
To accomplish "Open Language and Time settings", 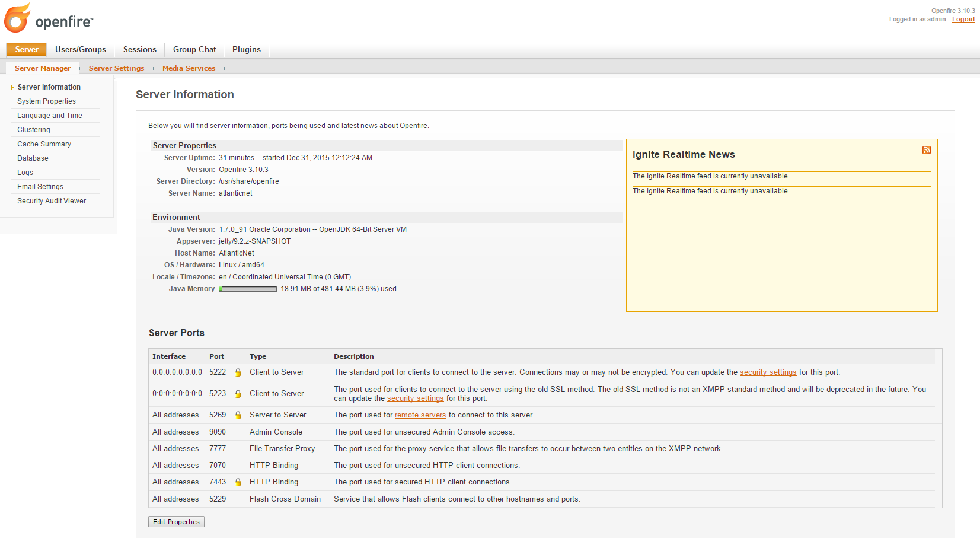I will [x=50, y=116].
